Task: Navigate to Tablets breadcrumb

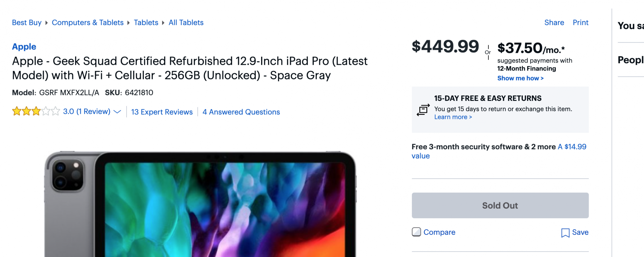Action: pos(146,23)
